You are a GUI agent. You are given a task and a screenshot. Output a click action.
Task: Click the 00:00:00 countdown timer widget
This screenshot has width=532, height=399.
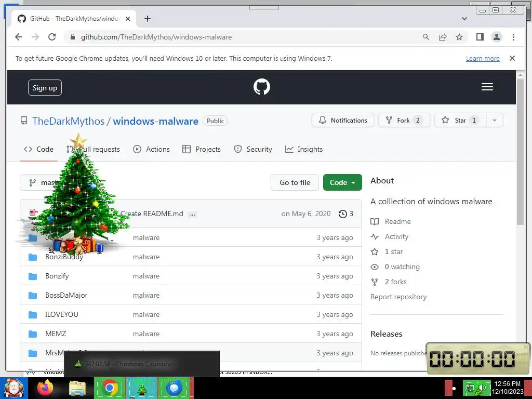(x=477, y=358)
